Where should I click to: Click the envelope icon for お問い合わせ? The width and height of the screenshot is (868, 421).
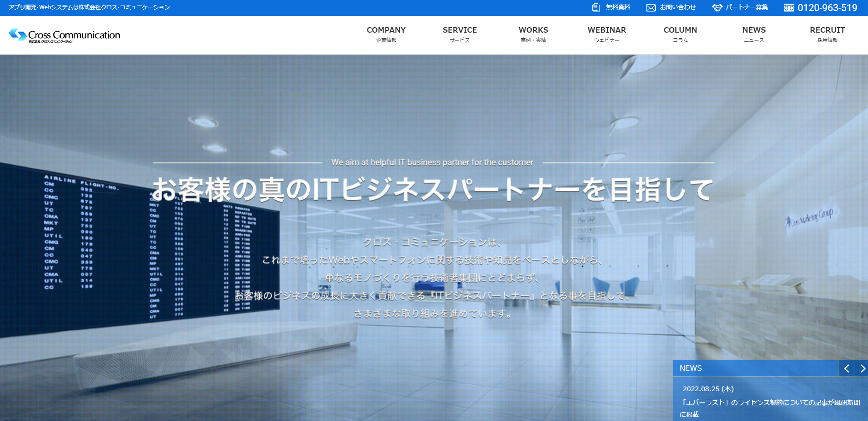650,8
